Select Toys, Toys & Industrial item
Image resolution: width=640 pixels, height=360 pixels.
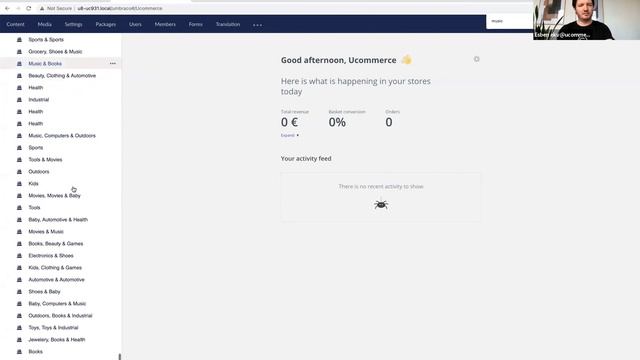tap(53, 328)
